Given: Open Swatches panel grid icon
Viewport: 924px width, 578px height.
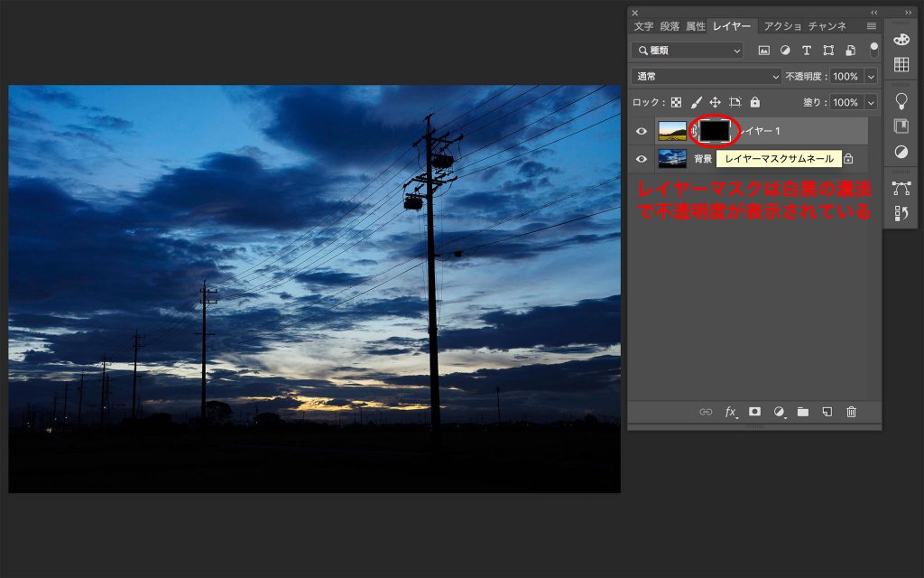Looking at the screenshot, I should [901, 65].
